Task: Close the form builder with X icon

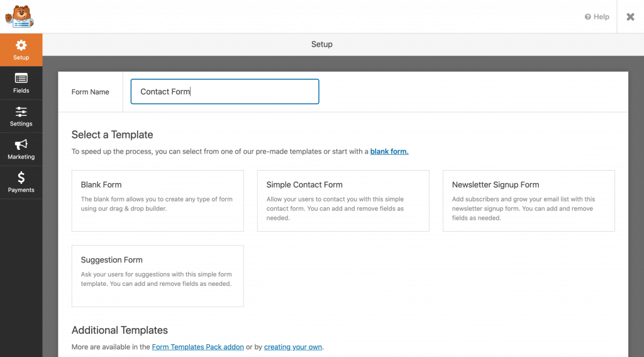Action: (x=630, y=17)
